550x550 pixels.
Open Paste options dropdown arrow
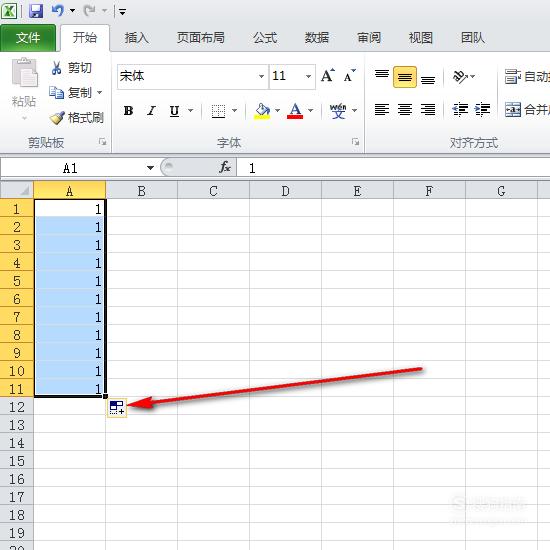24,118
